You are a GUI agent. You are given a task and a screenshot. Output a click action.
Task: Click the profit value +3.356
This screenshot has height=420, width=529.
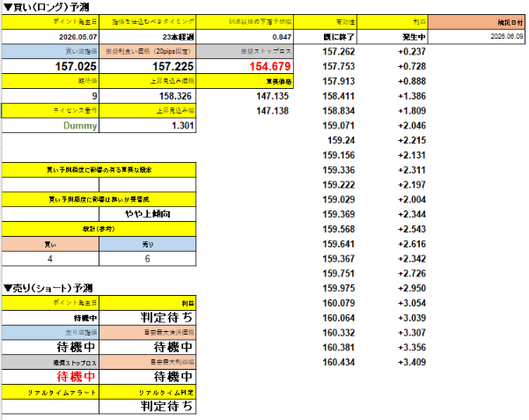pos(412,347)
